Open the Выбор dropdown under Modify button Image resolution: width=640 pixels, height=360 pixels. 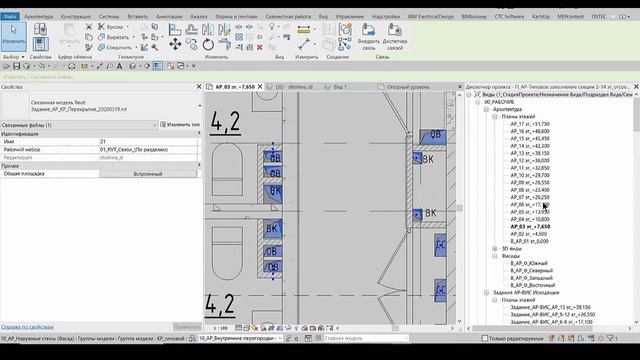pyautogui.click(x=14, y=57)
